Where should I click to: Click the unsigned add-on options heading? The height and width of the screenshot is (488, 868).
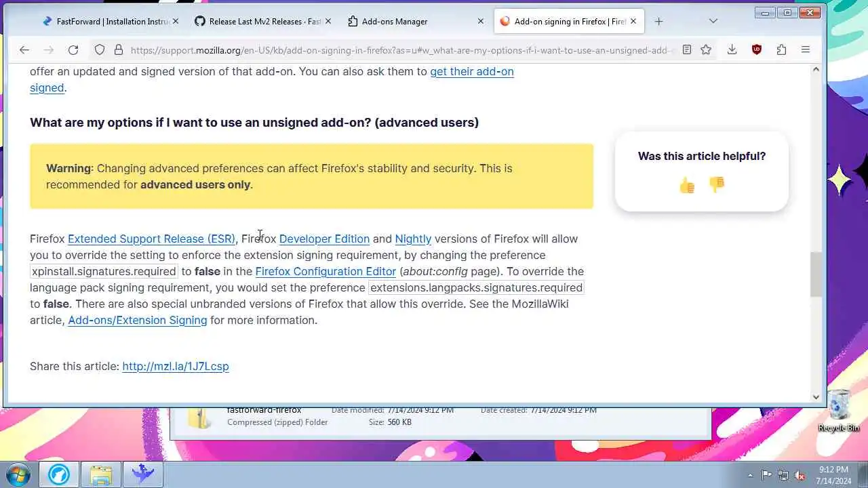pos(254,123)
